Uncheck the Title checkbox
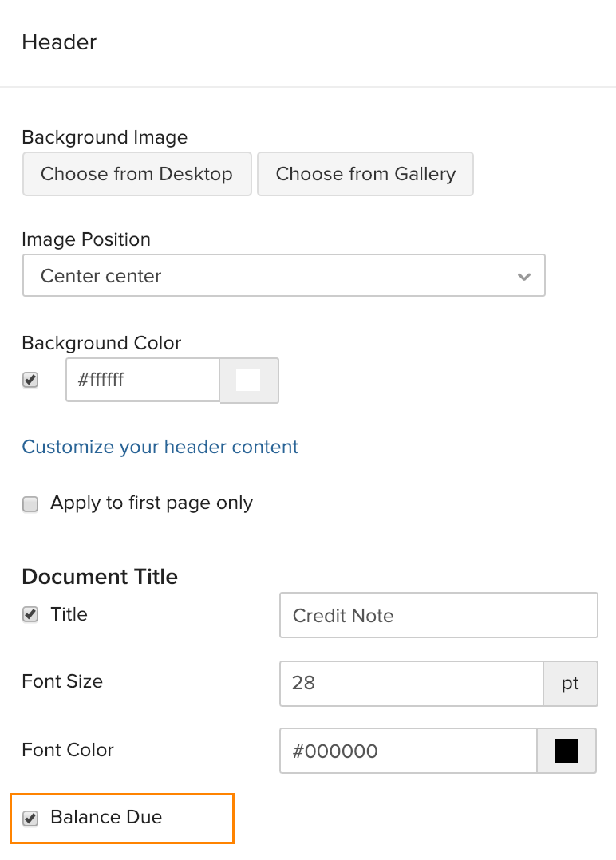The image size is (616, 860). [x=30, y=615]
